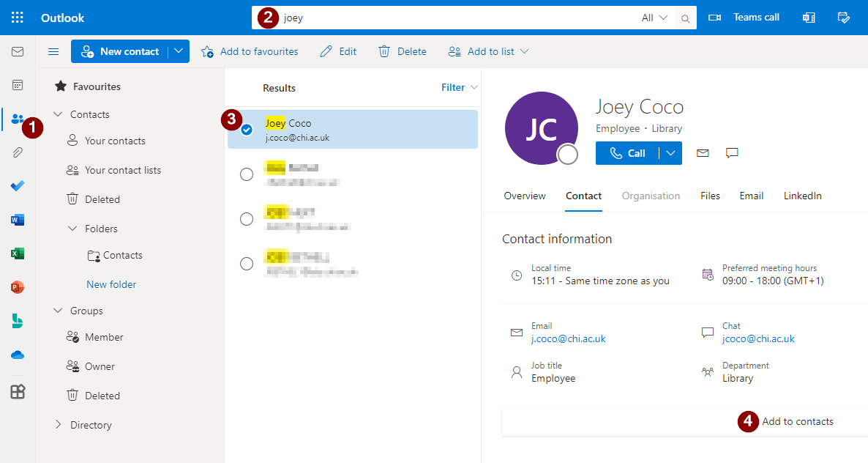868x463 pixels.
Task: Open Bookings app icon
Action: [17, 321]
